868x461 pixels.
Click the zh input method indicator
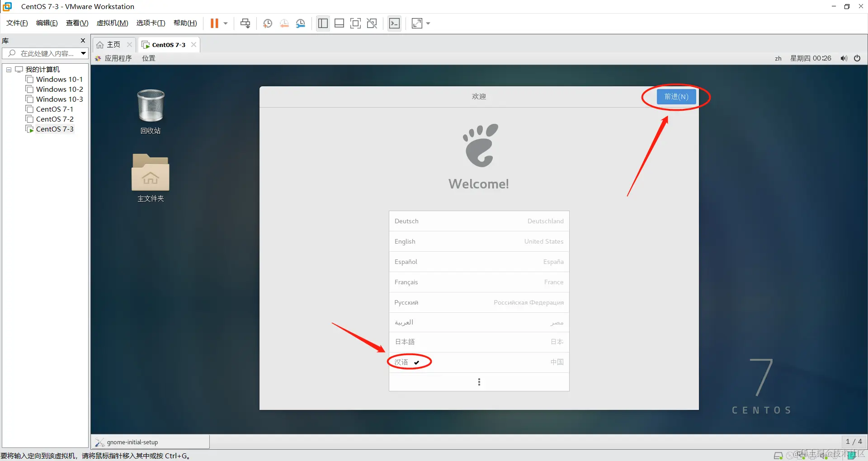(778, 58)
